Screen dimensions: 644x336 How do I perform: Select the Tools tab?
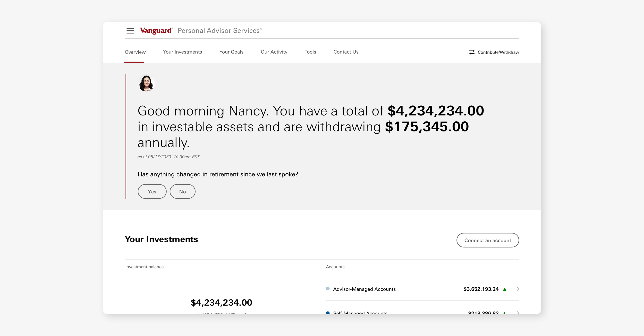(310, 52)
